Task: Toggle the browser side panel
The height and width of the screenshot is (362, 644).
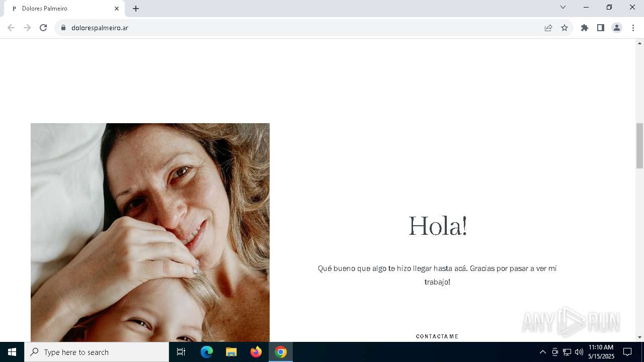Action: click(x=601, y=28)
